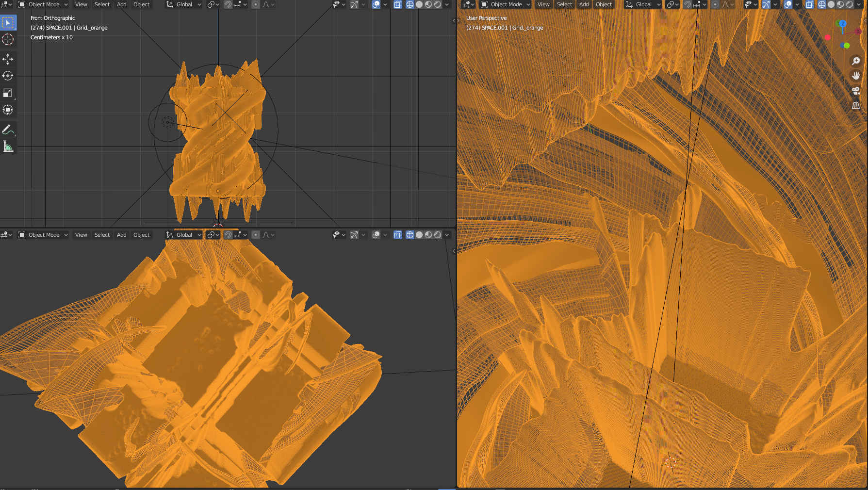
Task: Open Object Mode dropdown in bottom-left viewport
Action: pyautogui.click(x=43, y=235)
